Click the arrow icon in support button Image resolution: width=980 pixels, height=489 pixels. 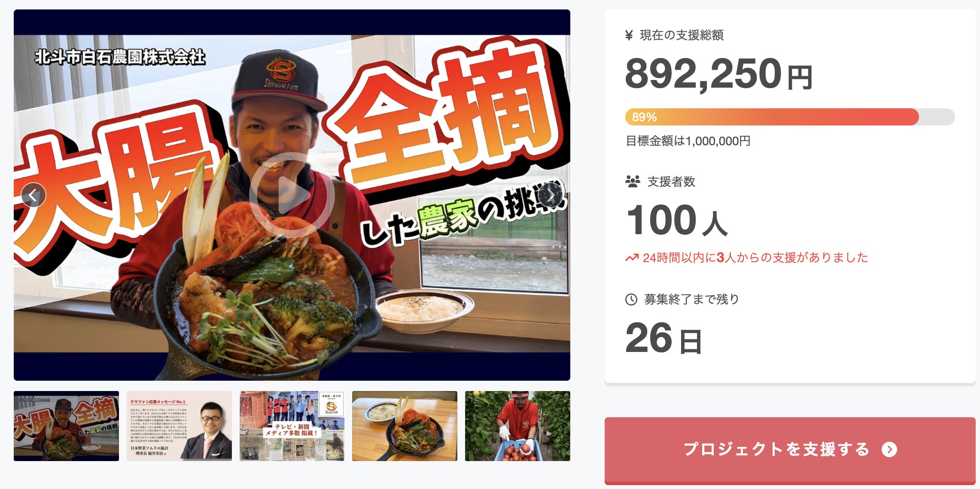pyautogui.click(x=889, y=449)
